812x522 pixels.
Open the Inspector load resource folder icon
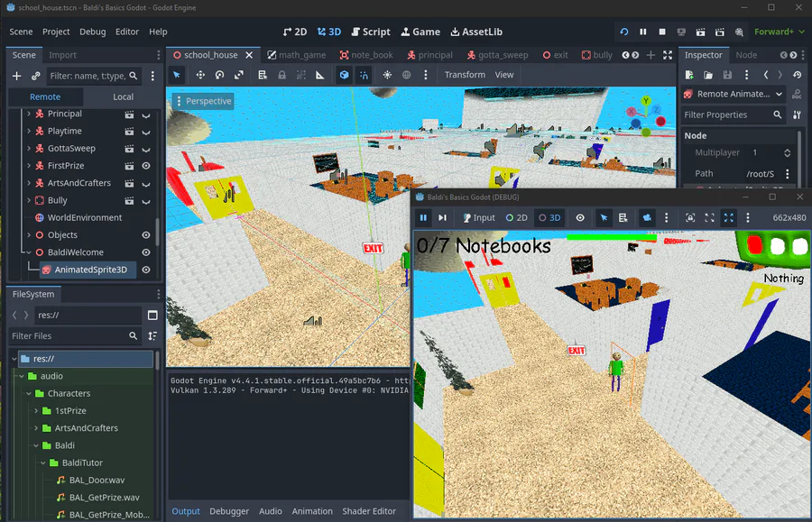click(x=708, y=75)
